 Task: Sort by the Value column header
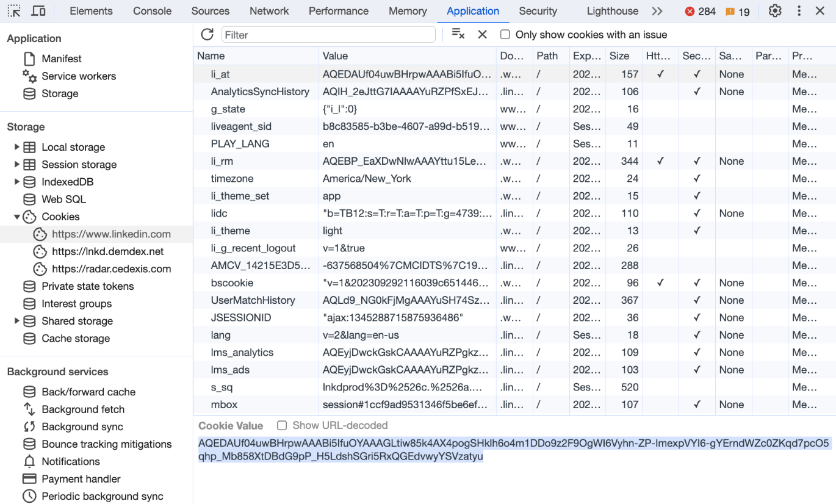[x=408, y=56]
